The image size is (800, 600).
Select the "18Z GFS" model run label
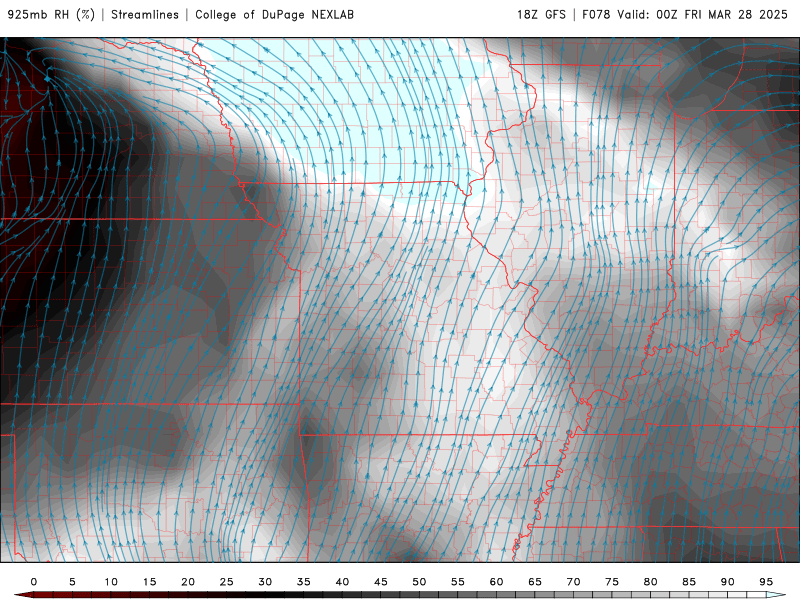pos(541,15)
